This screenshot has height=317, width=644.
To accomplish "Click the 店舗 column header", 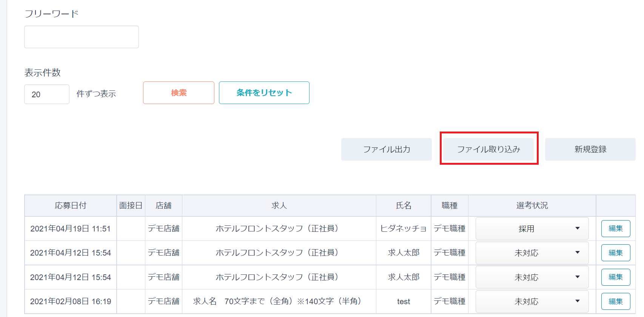I will pos(163,205).
